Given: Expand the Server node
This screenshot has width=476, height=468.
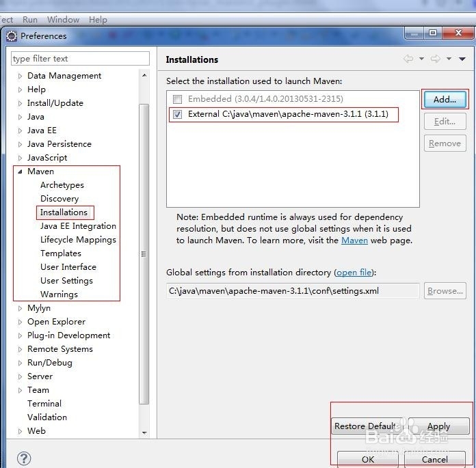Looking at the screenshot, I should click(20, 376).
